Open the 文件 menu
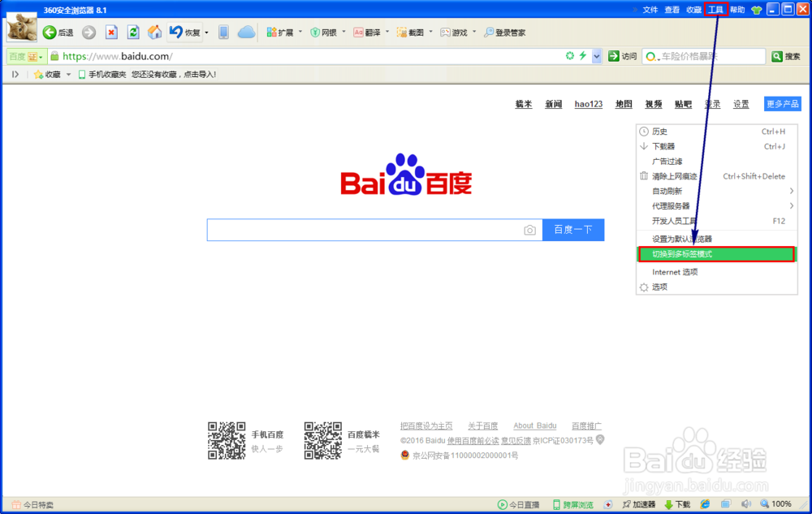812x514 pixels. (650, 10)
